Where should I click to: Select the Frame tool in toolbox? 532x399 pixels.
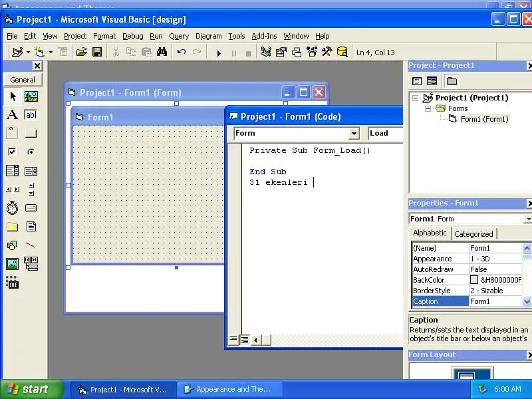tap(13, 133)
